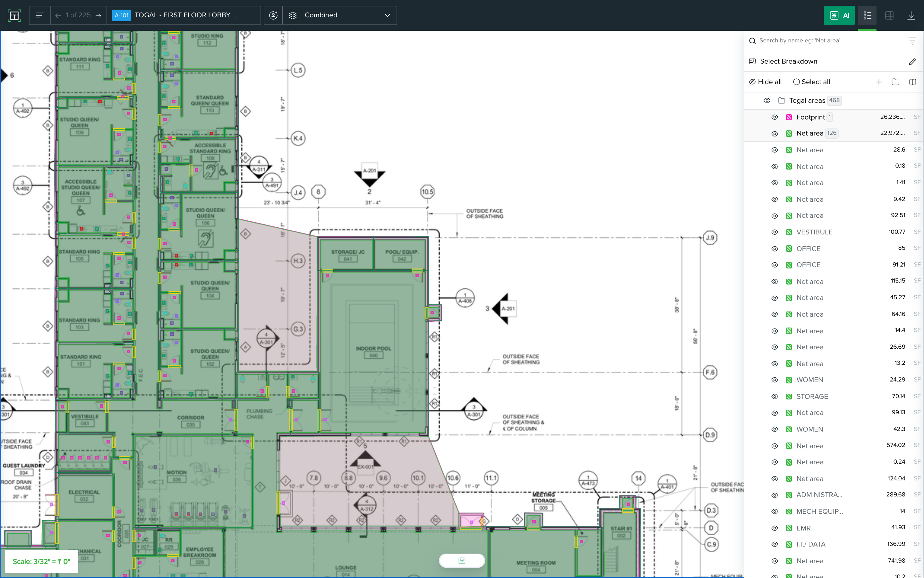This screenshot has height=578, width=924.
Task: Open the Combined layers dropdown
Action: pos(340,15)
